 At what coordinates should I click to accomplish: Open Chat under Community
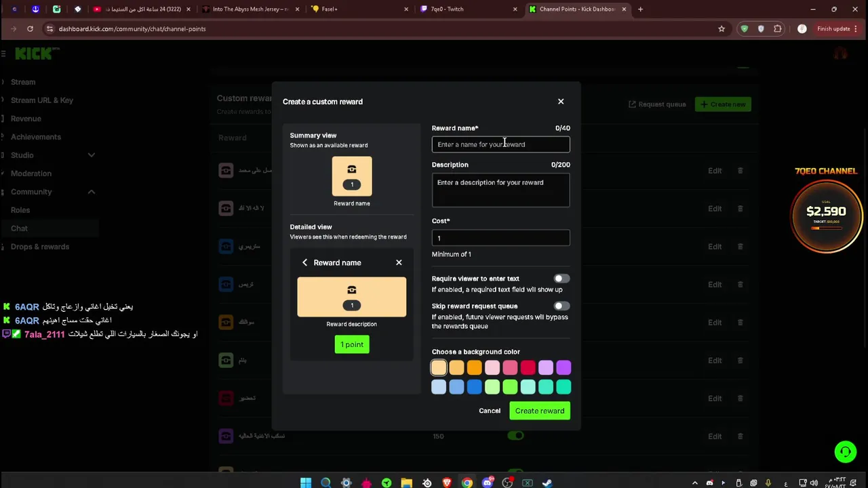click(x=19, y=228)
